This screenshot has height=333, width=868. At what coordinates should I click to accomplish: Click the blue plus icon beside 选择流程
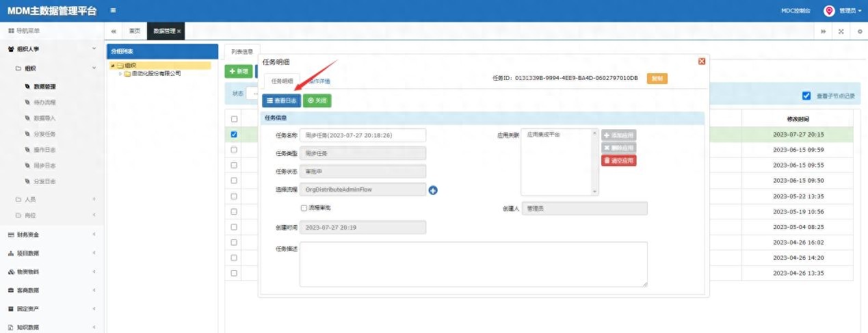[433, 190]
